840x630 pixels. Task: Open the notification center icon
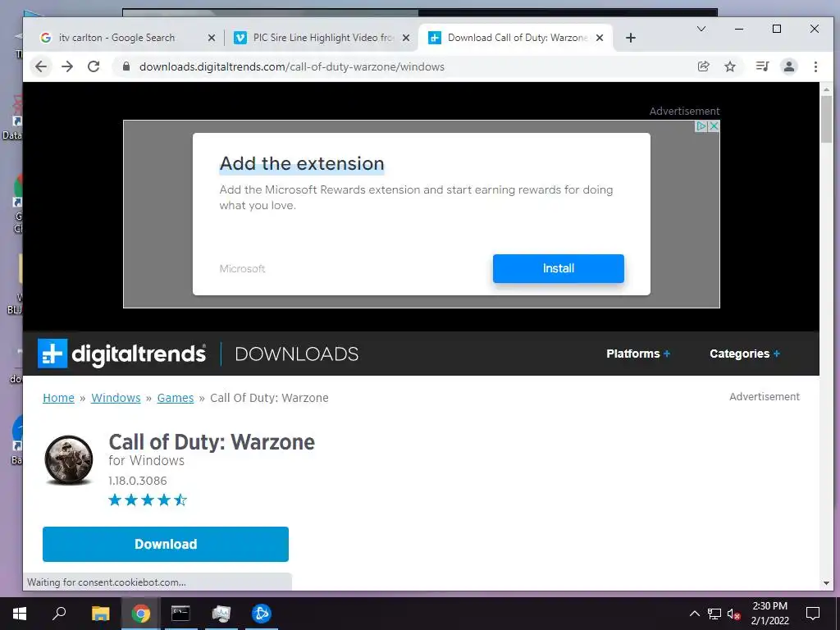point(813,614)
